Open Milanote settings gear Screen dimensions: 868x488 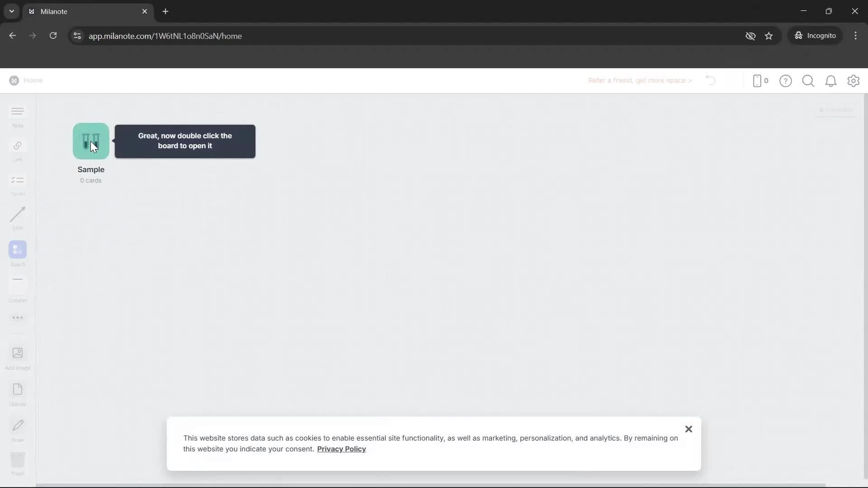coord(854,81)
